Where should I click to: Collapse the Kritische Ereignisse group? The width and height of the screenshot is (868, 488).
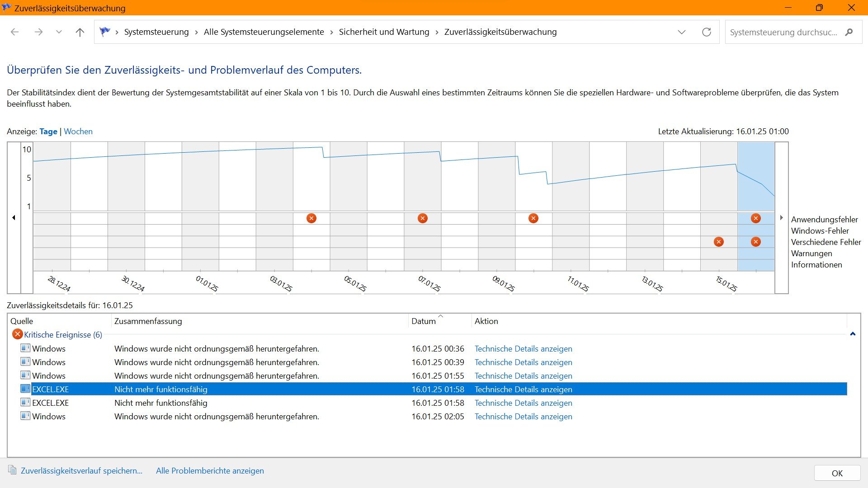pos(853,334)
